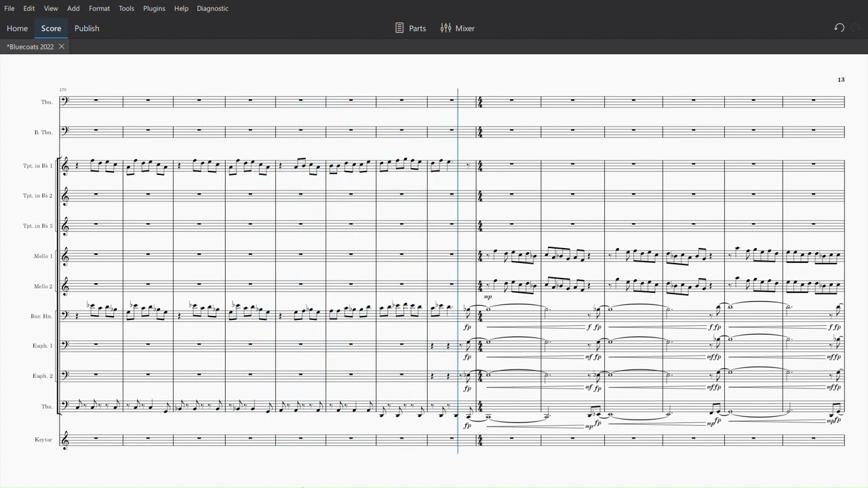
Task: Open the Tools menu
Action: tap(126, 8)
